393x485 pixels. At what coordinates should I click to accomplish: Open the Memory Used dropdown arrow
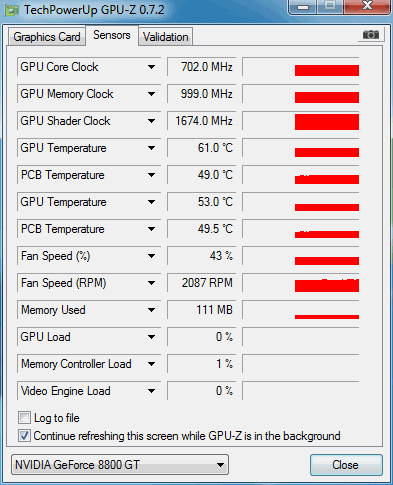pyautogui.click(x=151, y=310)
